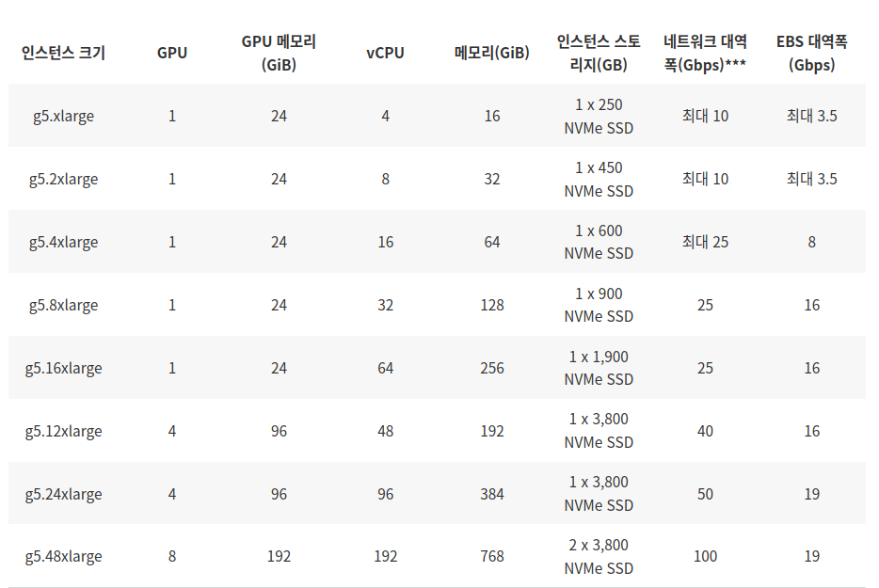Click the g5.24xlarge instance name

point(63,494)
